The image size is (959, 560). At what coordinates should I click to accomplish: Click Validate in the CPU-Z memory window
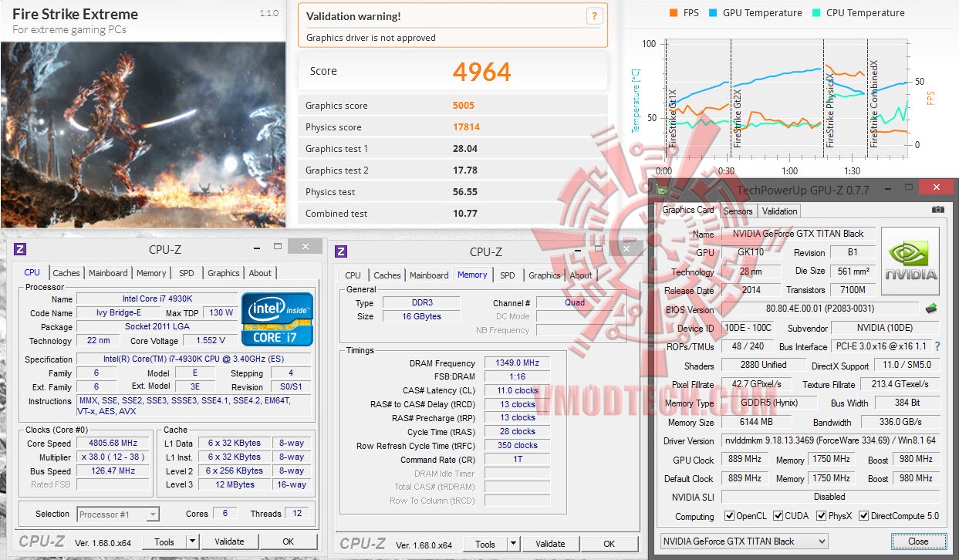tap(550, 544)
